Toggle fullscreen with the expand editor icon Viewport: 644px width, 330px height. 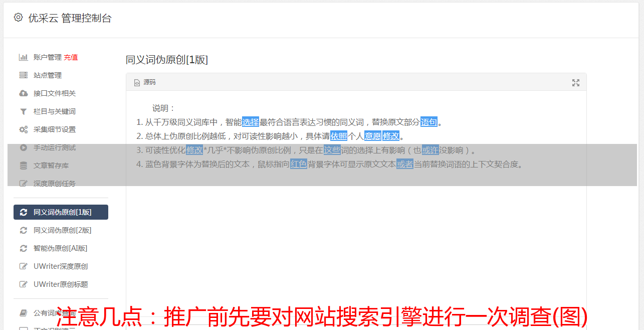tap(576, 83)
